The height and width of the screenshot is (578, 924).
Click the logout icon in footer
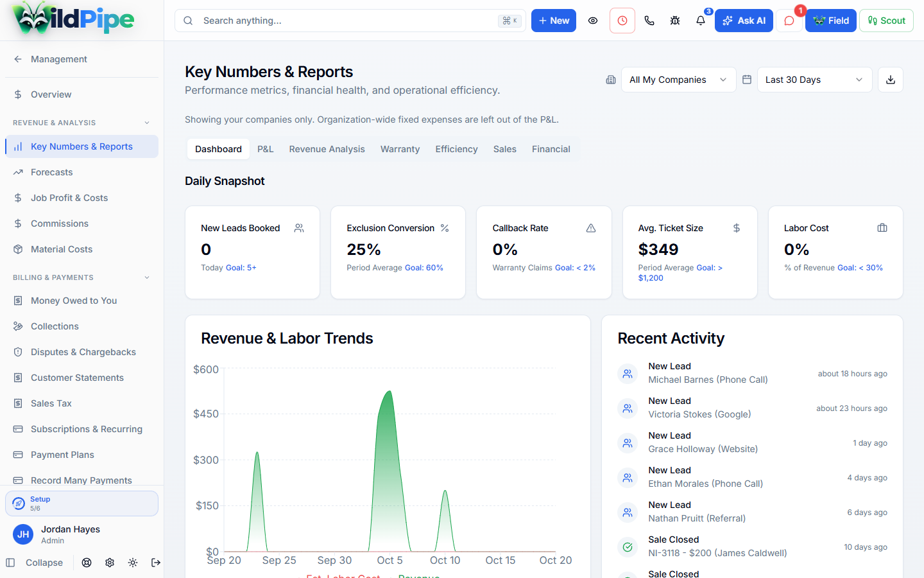[156, 563]
